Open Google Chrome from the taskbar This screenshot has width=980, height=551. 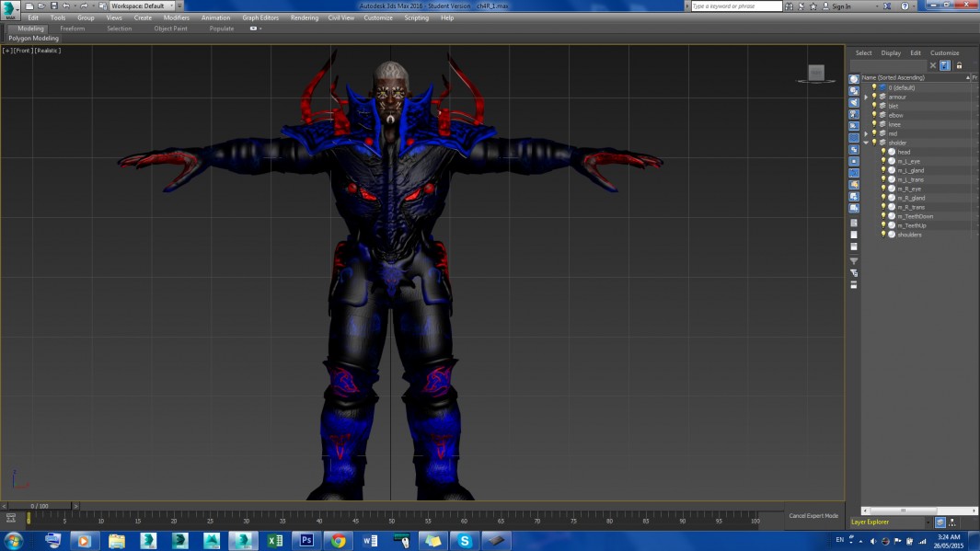(x=338, y=540)
